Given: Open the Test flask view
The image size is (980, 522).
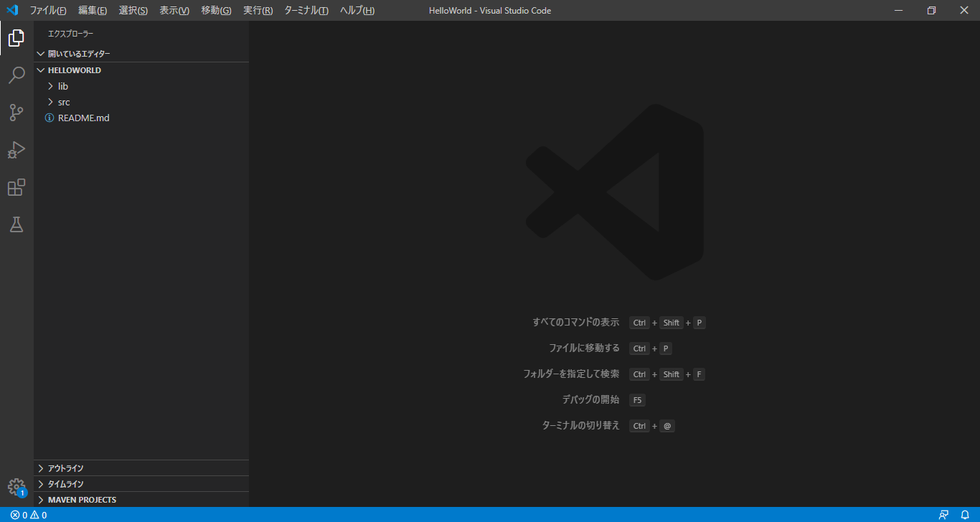Looking at the screenshot, I should tap(17, 224).
